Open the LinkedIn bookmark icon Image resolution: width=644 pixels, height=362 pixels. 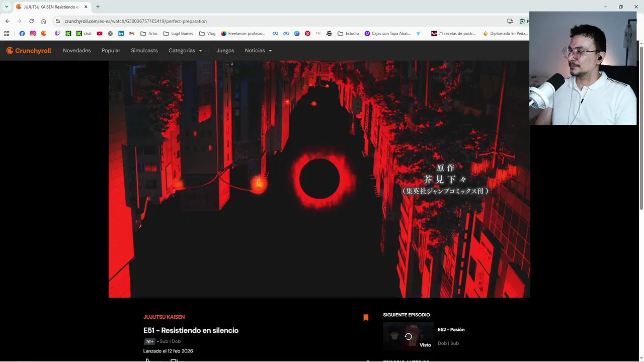[121, 34]
